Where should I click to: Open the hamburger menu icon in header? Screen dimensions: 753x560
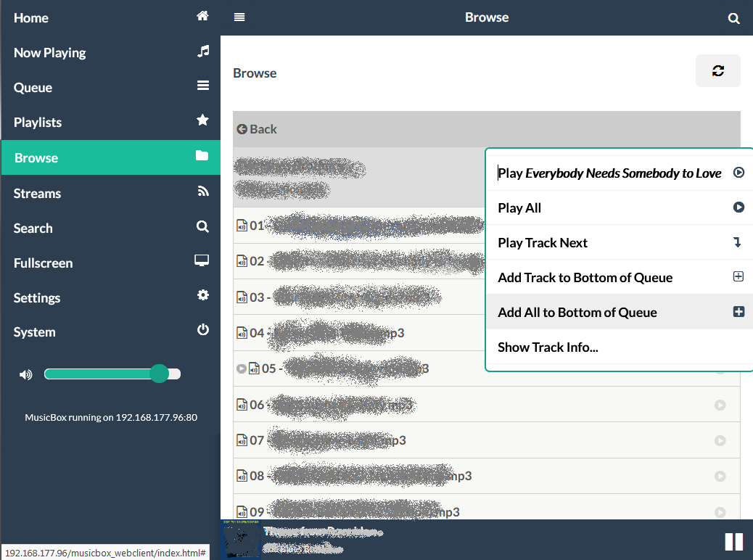(x=239, y=17)
